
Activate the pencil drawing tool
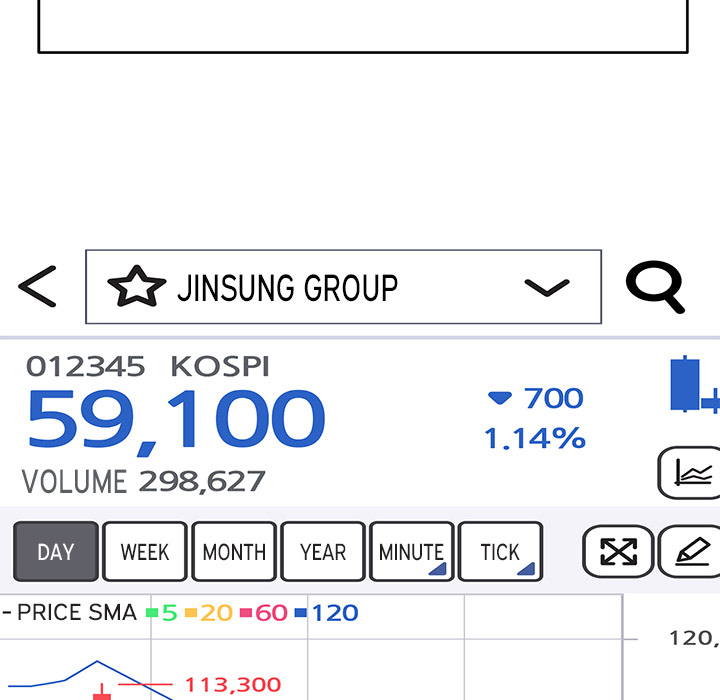tap(692, 552)
